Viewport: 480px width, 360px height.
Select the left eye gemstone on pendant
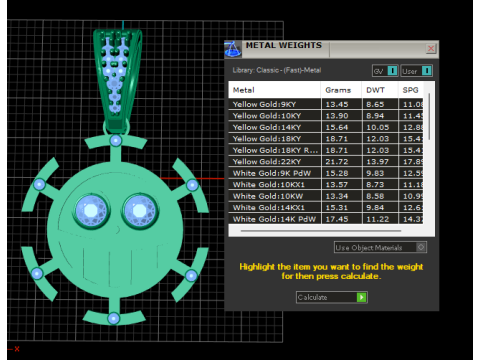click(91, 211)
